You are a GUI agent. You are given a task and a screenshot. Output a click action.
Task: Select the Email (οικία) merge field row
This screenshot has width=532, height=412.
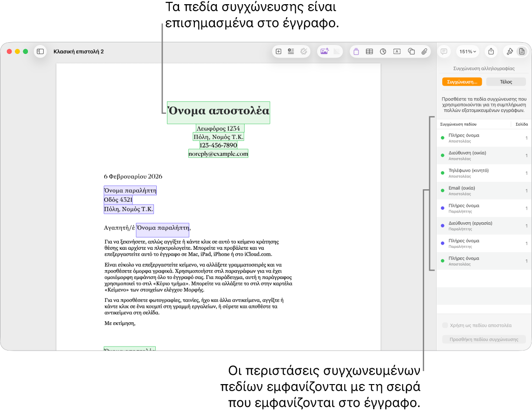[x=484, y=191]
